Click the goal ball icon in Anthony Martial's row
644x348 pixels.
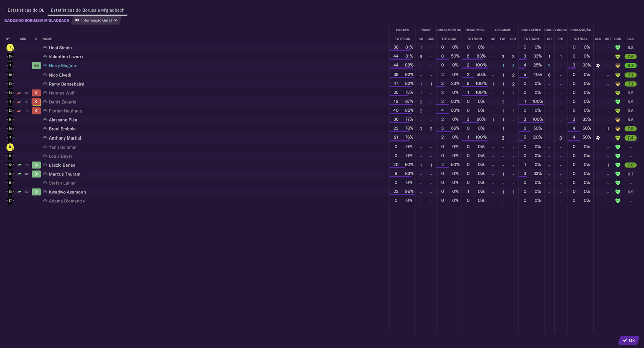[x=598, y=138]
